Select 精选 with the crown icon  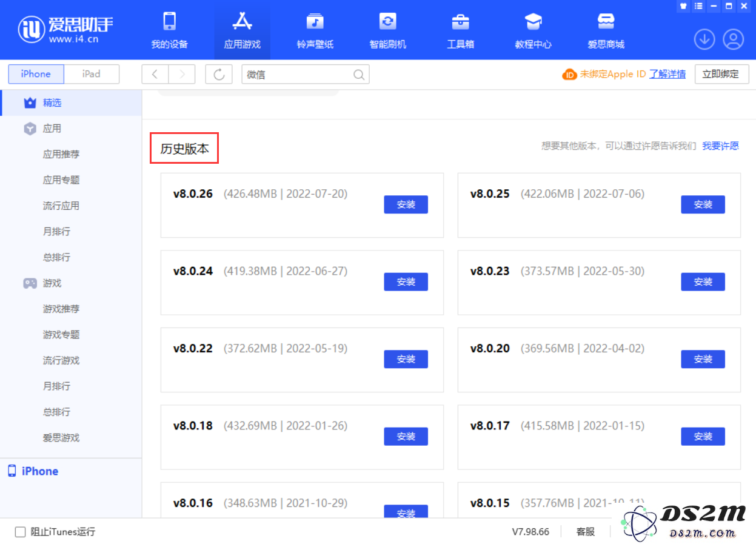click(x=71, y=102)
